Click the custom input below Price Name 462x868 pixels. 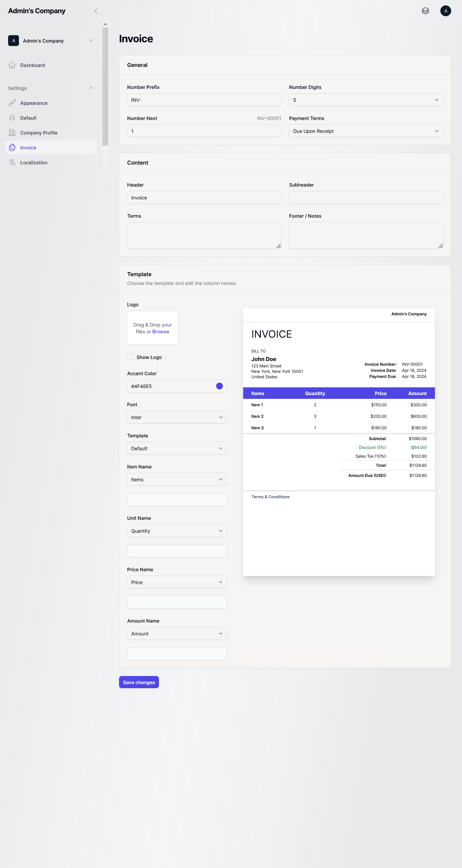coord(177,602)
